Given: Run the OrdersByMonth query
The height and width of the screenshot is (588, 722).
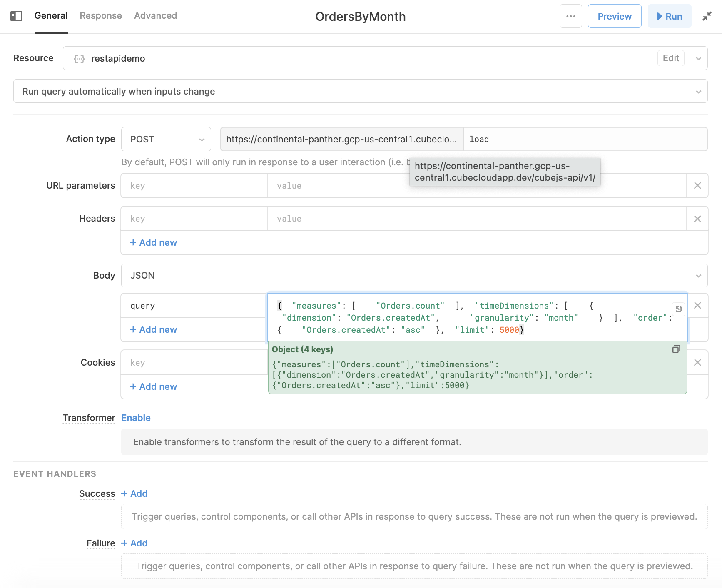Looking at the screenshot, I should (x=669, y=16).
